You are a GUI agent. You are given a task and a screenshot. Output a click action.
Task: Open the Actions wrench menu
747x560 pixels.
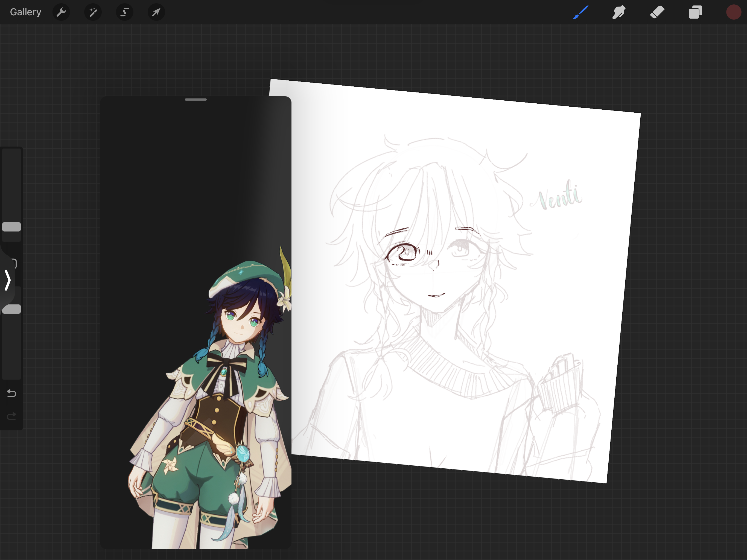click(61, 12)
